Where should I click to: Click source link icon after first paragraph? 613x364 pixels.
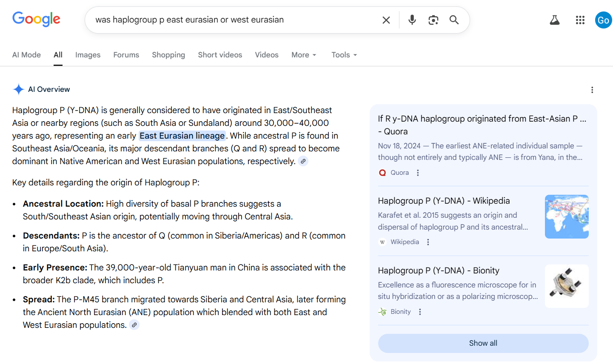(x=303, y=161)
